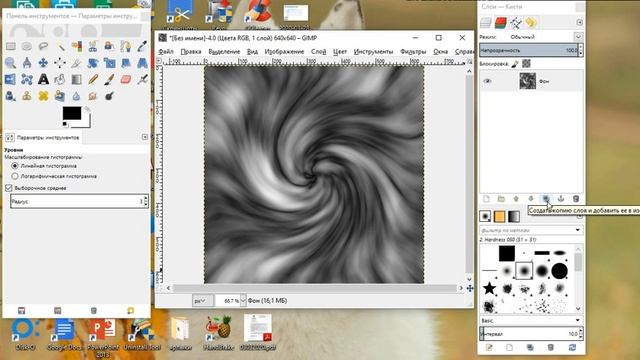Open the Слой menu
640x360 pixels.
(x=318, y=51)
